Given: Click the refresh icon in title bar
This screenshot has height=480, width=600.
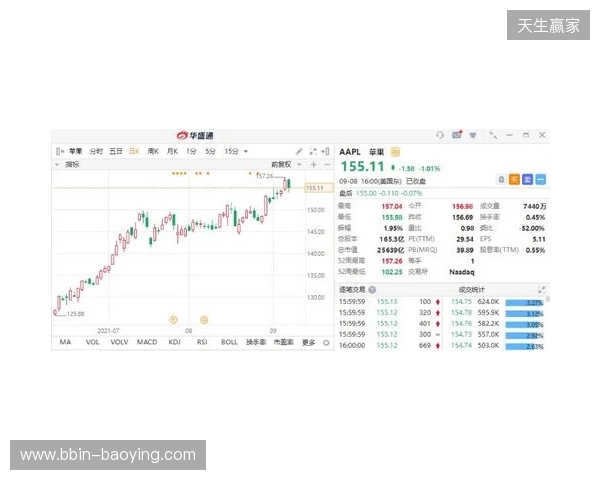Looking at the screenshot, I should pos(440,135).
